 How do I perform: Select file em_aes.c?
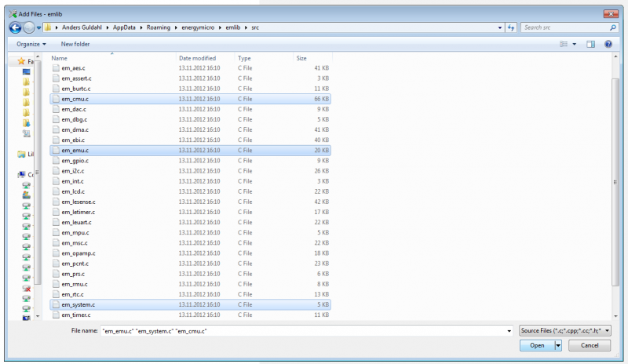pyautogui.click(x=190, y=68)
